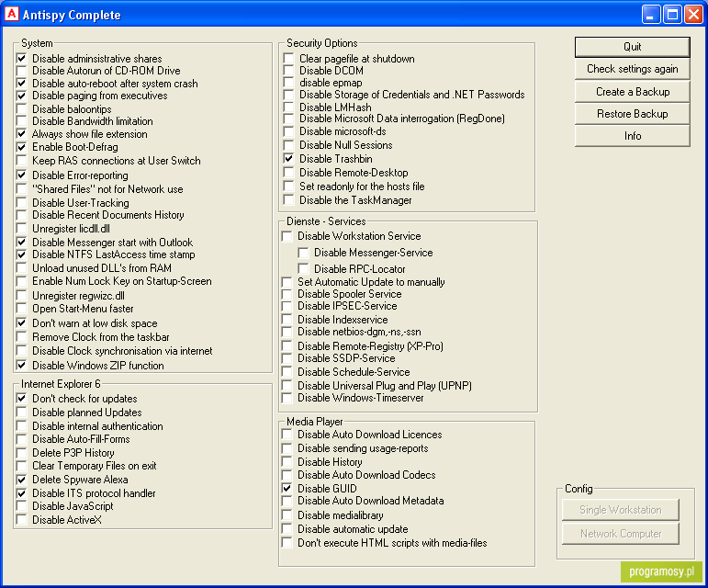The width and height of the screenshot is (708, 588).
Task: Check Unregister regwizc.dll
Action: pyautogui.click(x=21, y=295)
